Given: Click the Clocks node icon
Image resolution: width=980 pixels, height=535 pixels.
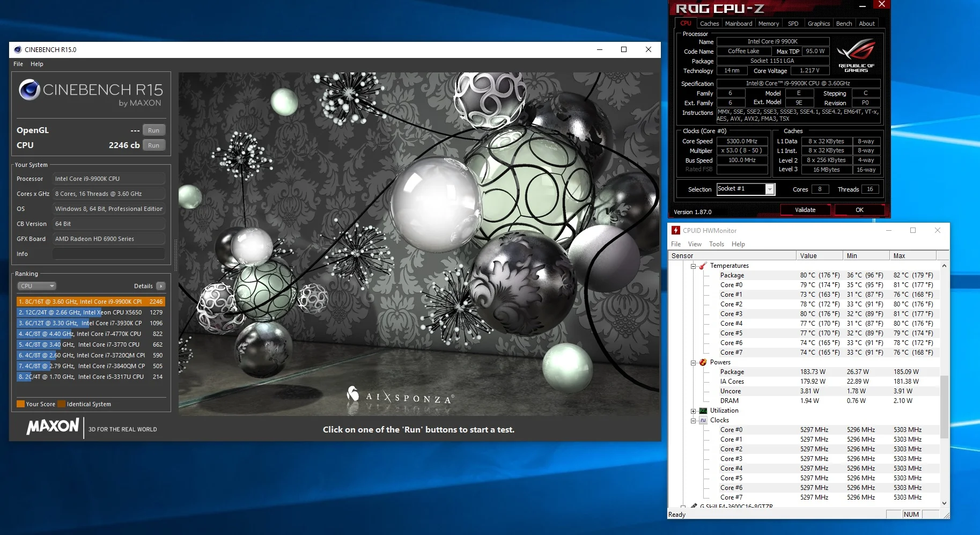Looking at the screenshot, I should coord(703,420).
